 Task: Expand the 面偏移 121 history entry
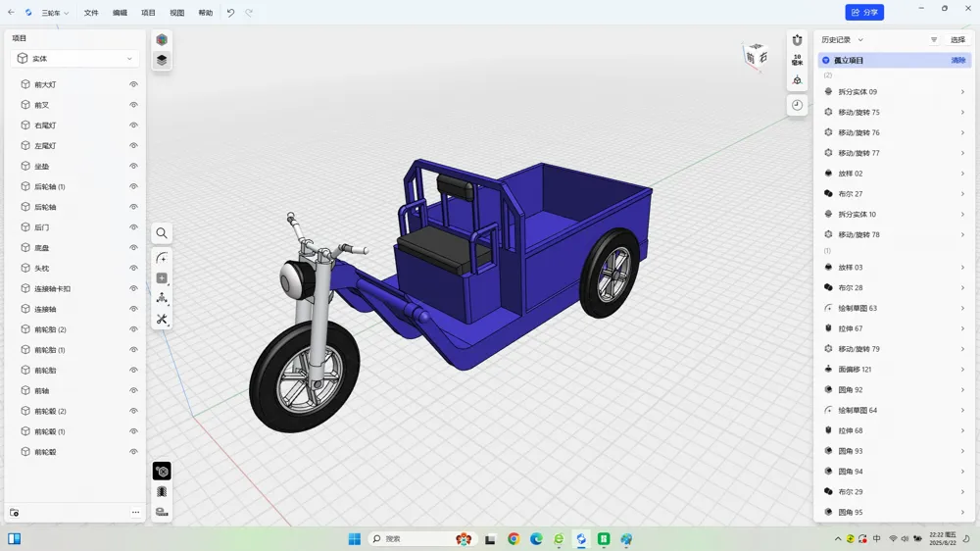point(962,370)
